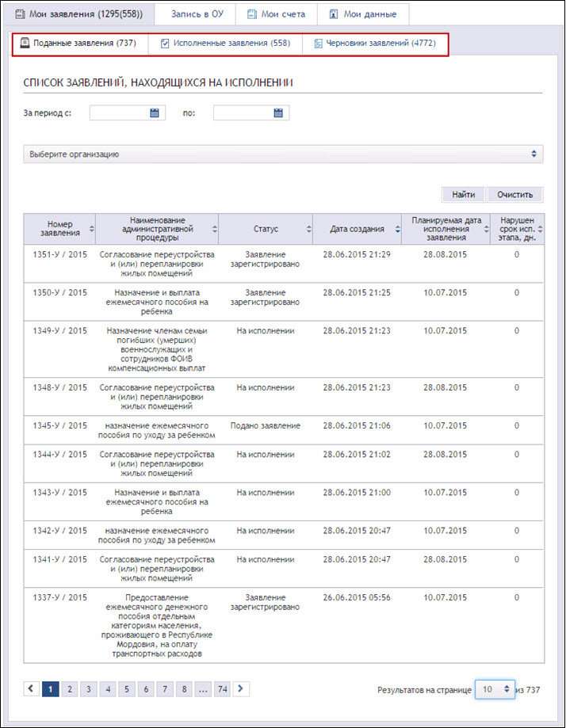This screenshot has height=728, width=566.
Task: Select Черновики заявлений (4772) subtab
Action: click(x=375, y=44)
